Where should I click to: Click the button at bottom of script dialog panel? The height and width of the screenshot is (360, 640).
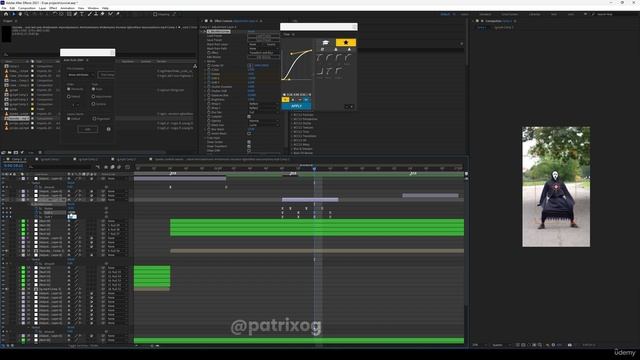(87, 129)
